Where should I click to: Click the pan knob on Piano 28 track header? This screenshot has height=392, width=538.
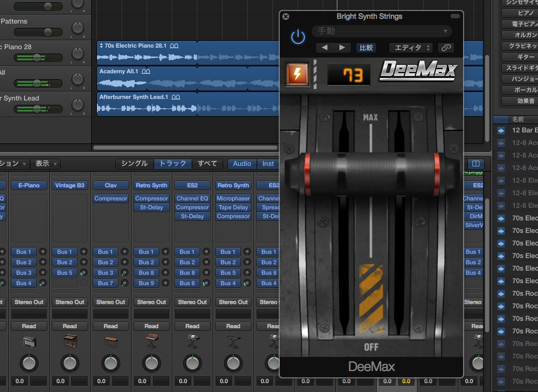pos(78,53)
